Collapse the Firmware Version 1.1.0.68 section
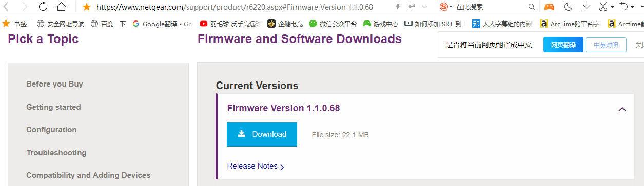 coord(622,109)
